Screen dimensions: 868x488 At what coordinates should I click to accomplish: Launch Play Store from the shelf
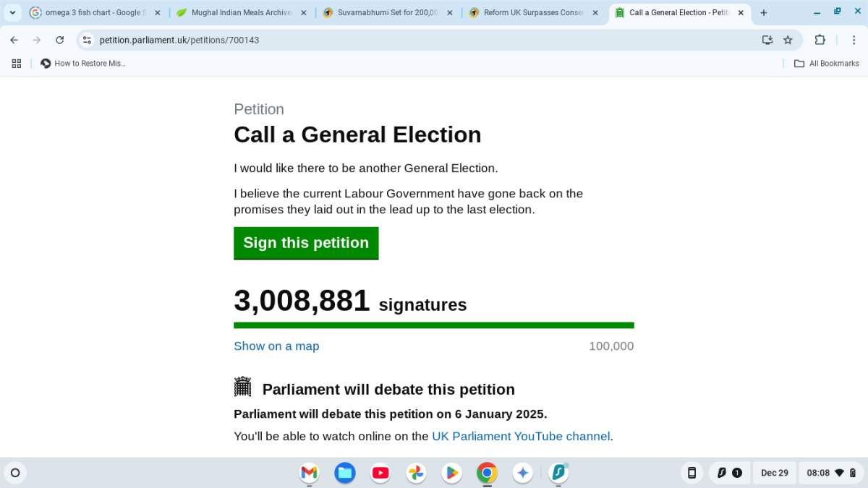click(451, 473)
